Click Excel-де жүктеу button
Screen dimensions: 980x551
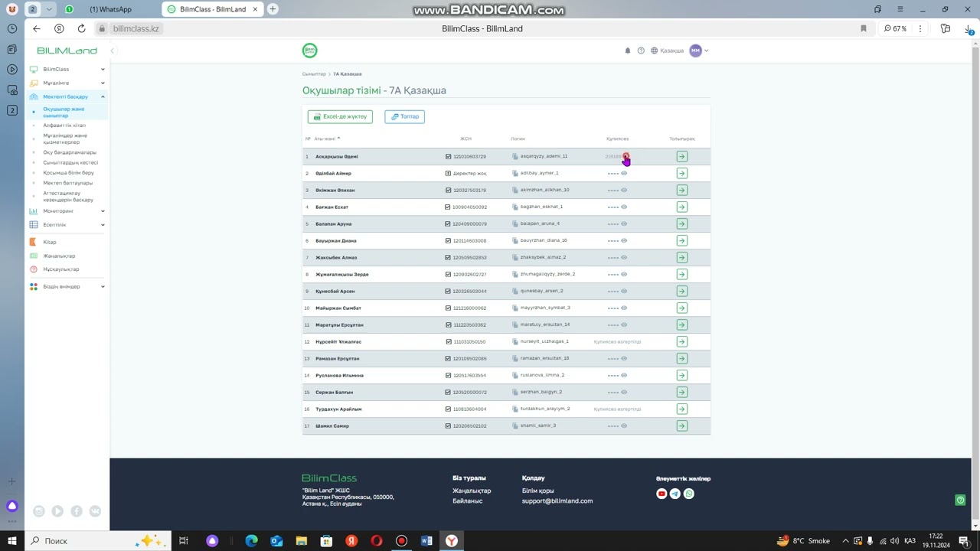pyautogui.click(x=340, y=116)
